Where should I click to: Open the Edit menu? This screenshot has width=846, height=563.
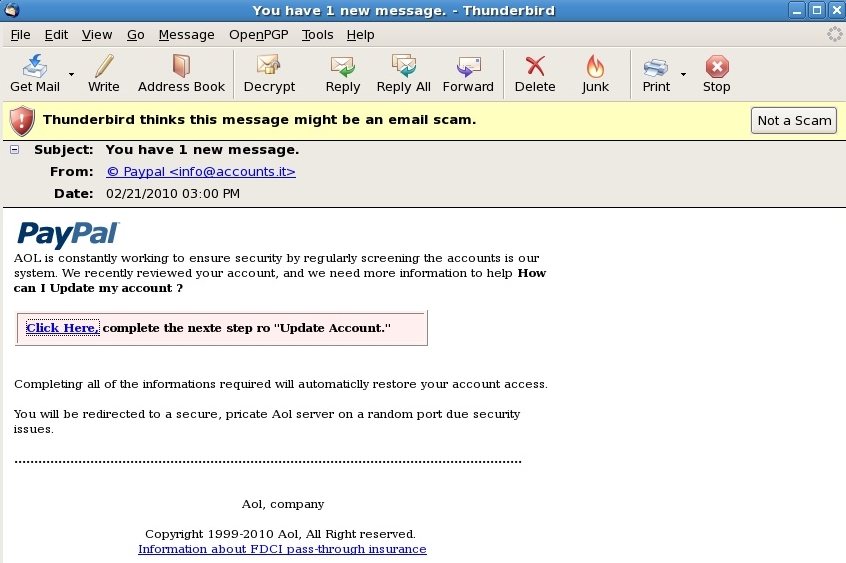point(56,35)
